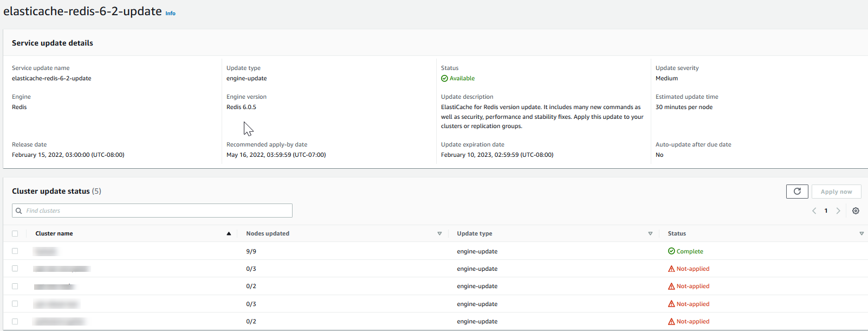Click first Not-applied warning icon
868x331 pixels.
pos(671,269)
